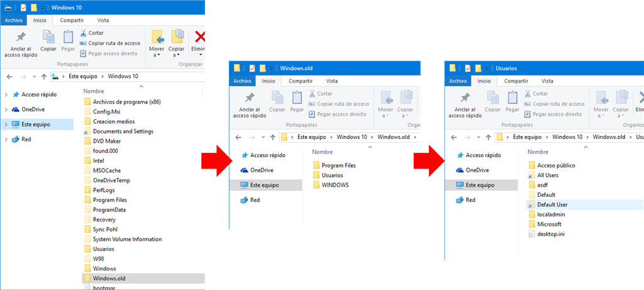Click Windows.old in Usuarios address bar
Image resolution: width=644 pixels, height=290 pixels.
(x=609, y=137)
